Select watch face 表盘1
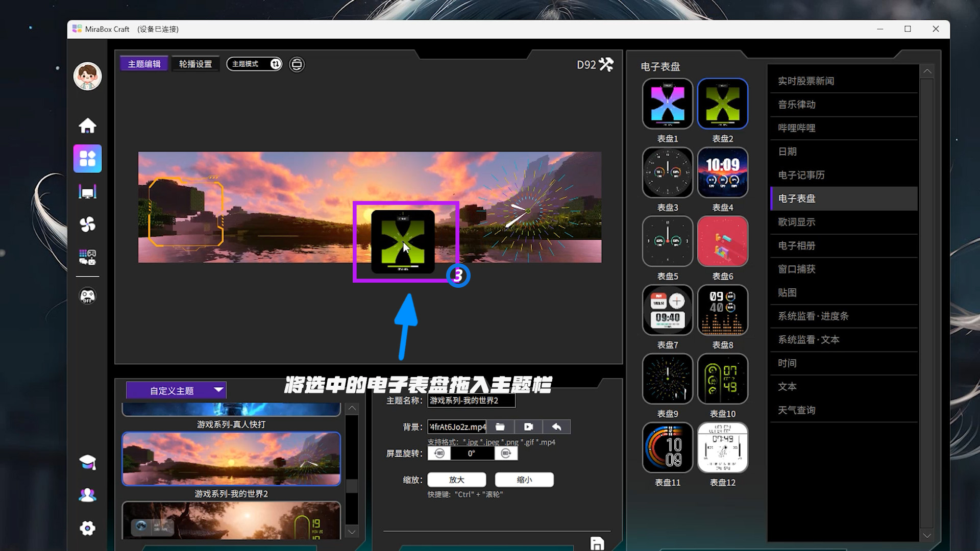Image resolution: width=980 pixels, height=551 pixels. [x=668, y=104]
